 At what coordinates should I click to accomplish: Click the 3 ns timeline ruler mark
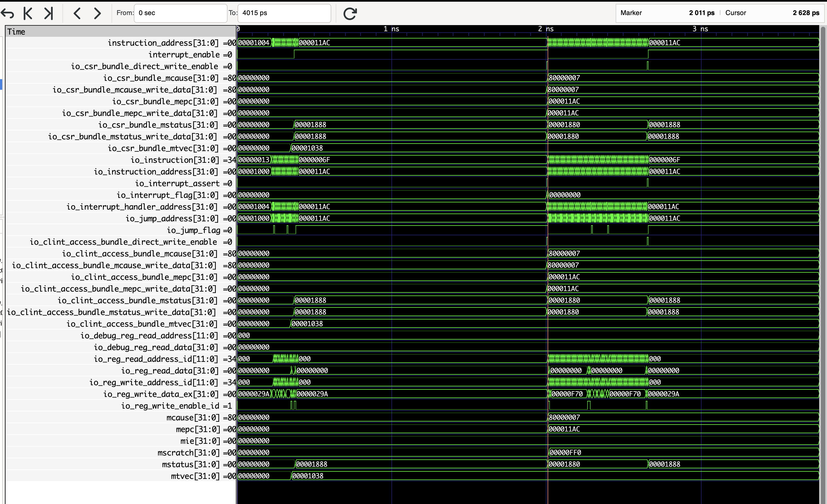(x=700, y=29)
